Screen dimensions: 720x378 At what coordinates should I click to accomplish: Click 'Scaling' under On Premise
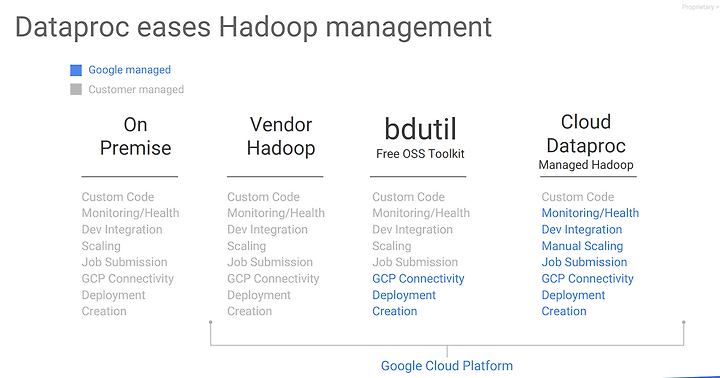[x=101, y=246]
